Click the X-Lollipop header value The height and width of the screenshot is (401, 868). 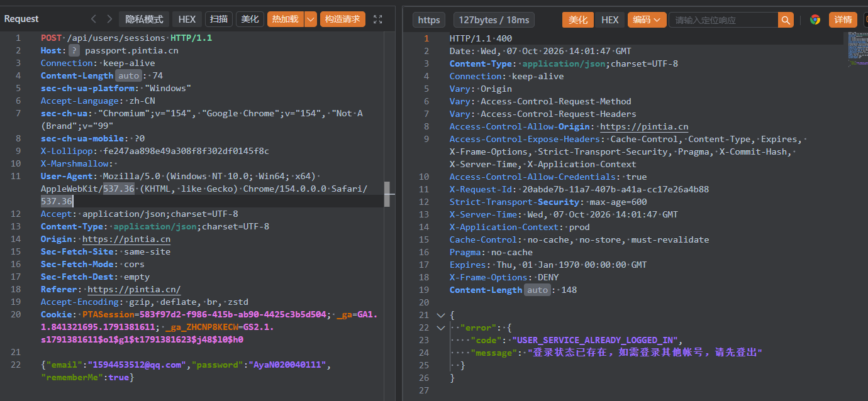pyautogui.click(x=186, y=151)
